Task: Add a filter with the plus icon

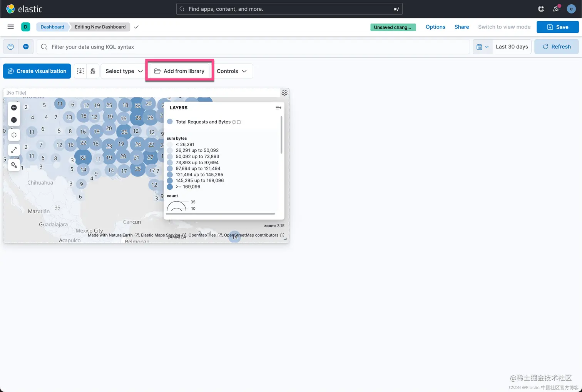Action: point(26,47)
